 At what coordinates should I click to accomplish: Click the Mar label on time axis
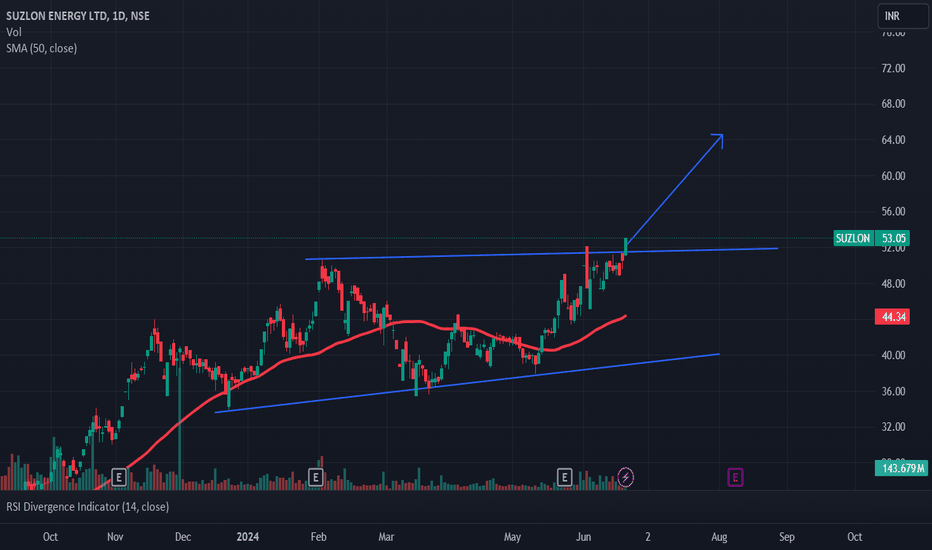click(x=386, y=537)
